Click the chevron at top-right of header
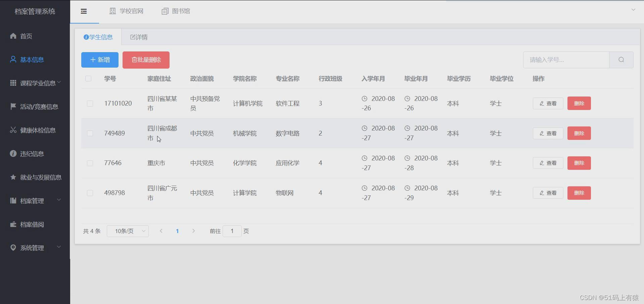Image resolution: width=644 pixels, height=304 pixels. 633,10
